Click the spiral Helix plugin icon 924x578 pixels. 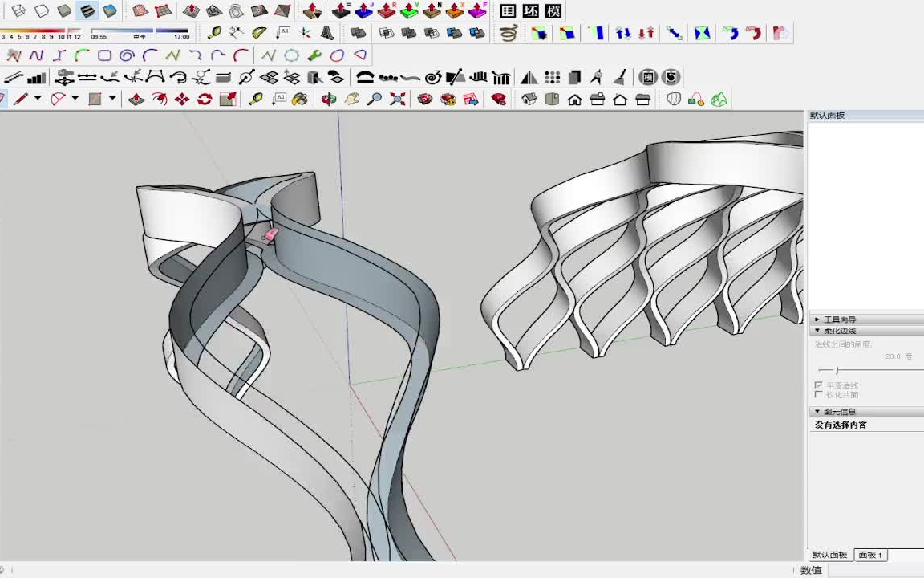506,33
